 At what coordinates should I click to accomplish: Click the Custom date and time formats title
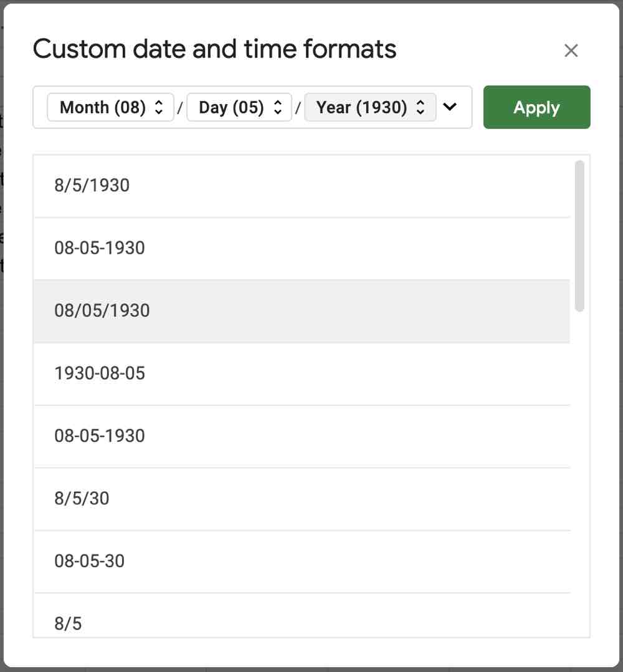pyautogui.click(x=215, y=49)
